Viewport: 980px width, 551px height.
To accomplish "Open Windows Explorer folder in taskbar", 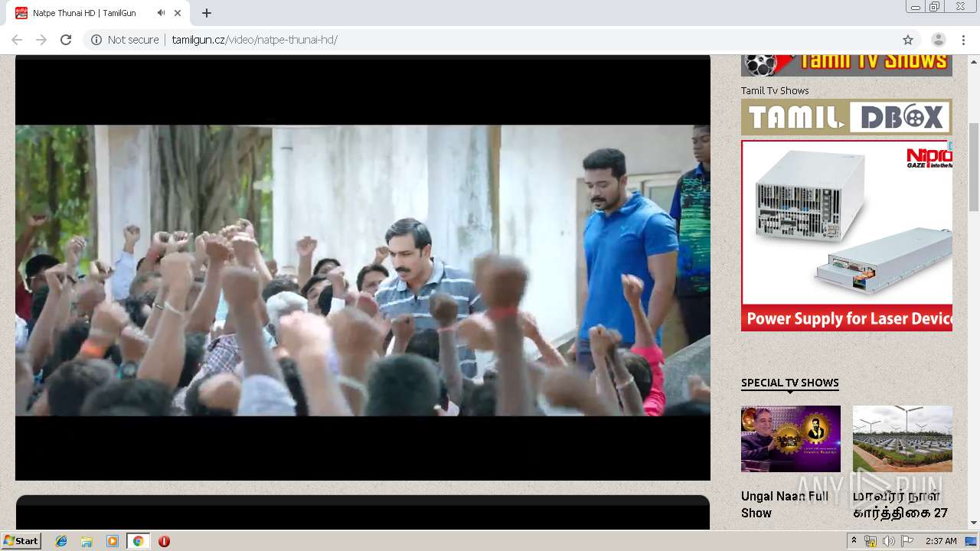I will [x=87, y=541].
